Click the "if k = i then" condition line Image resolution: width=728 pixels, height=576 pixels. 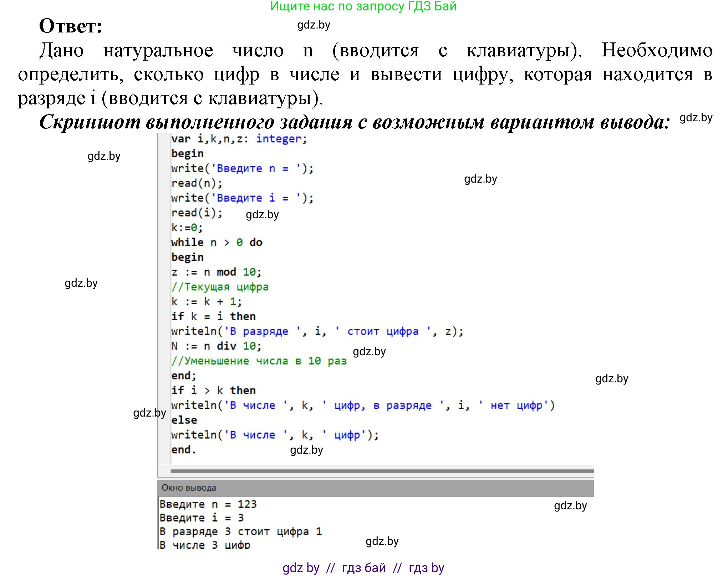[213, 316]
